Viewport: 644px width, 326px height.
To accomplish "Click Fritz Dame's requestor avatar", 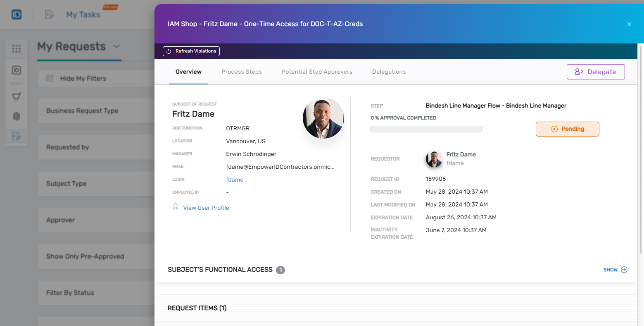I will coord(434,159).
